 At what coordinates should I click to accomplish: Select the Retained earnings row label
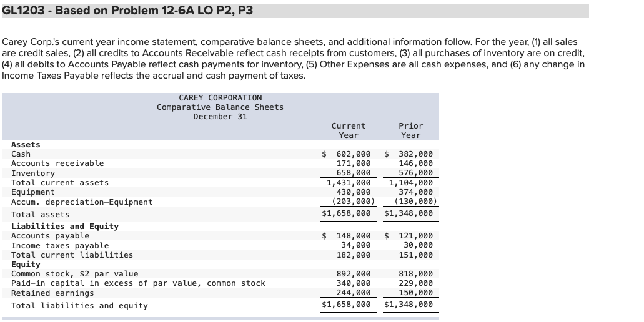[x=52, y=293]
